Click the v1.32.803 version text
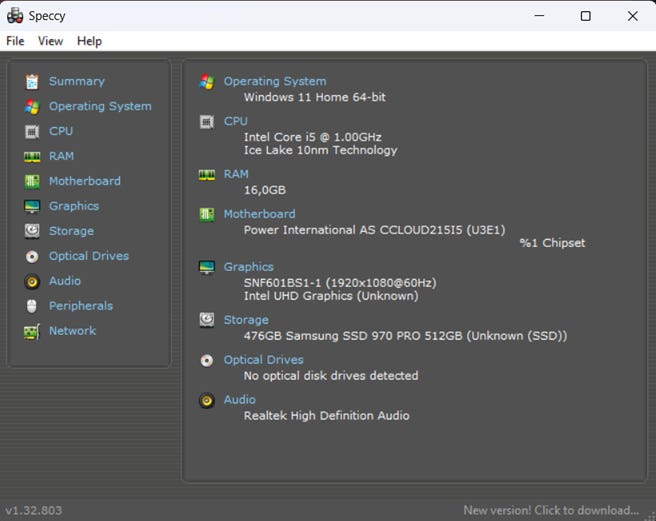Viewport: 656px width, 521px height. pos(33,511)
